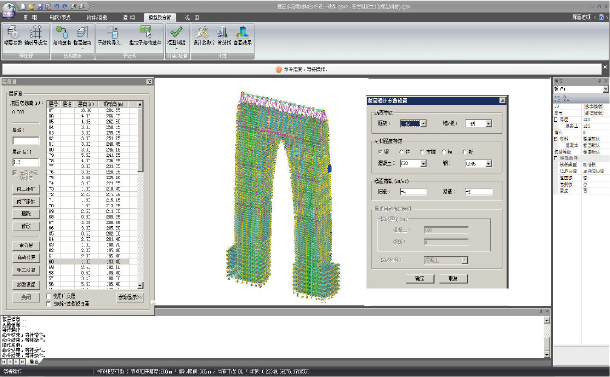Select floor row 66 in the floor table
The width and height of the screenshot is (610, 377).
[x=93, y=228]
